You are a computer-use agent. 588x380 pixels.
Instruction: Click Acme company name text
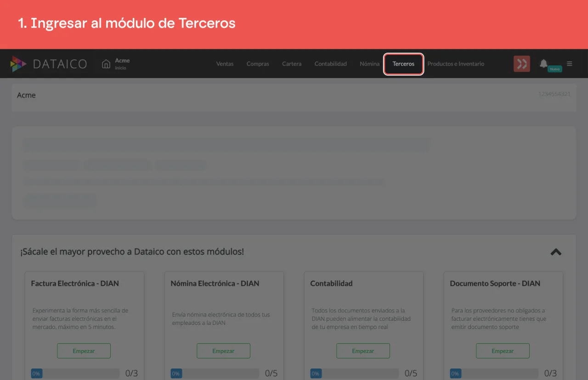tap(26, 95)
